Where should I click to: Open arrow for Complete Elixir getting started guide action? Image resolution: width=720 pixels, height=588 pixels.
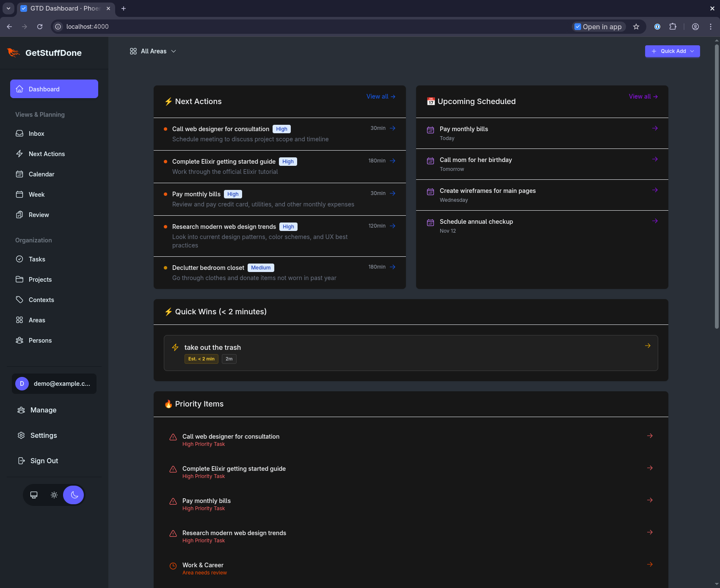393,161
